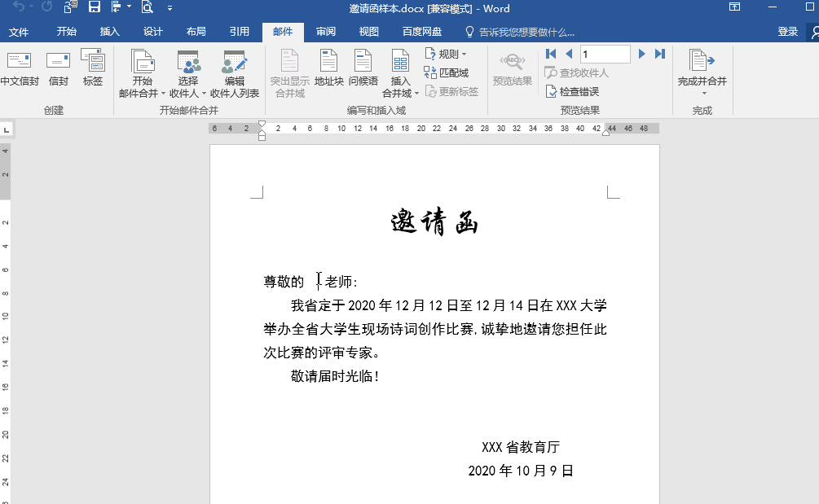Switch to the 引用 tab
Screen dimensions: 819x504
point(240,32)
